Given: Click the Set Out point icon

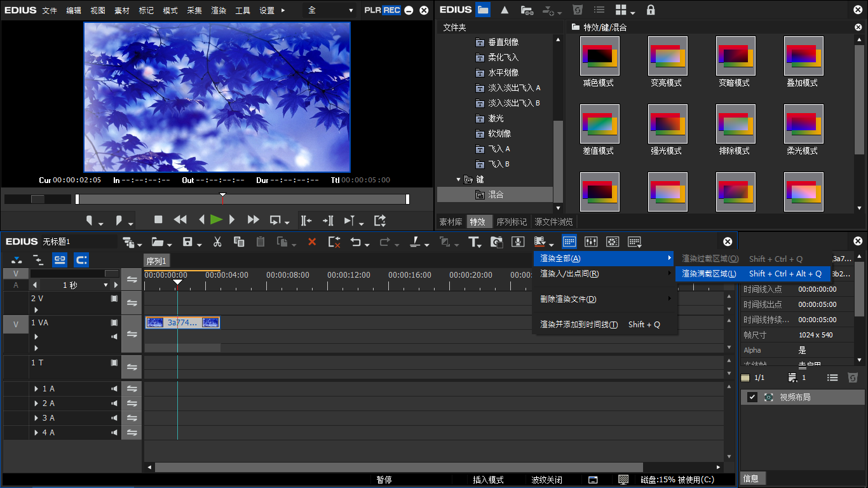Looking at the screenshot, I should coord(118,220).
